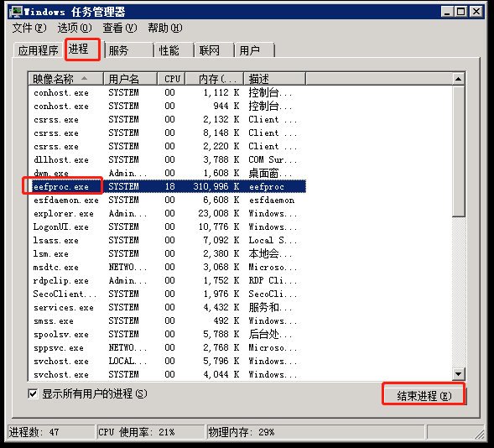Viewport: 494px width, 448px height.
Task: Sort by the 内存 column header
Action: pos(215,79)
